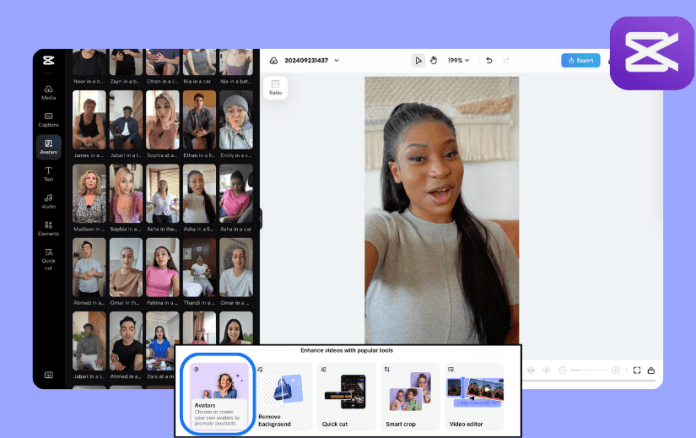Select avatar 'Asha in a li...'
This screenshot has width=696, height=438.
(199, 197)
